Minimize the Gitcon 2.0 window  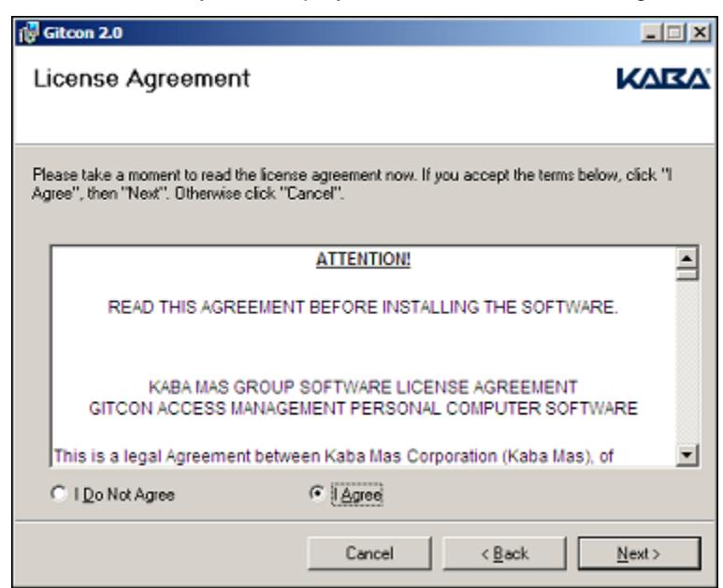point(652,33)
